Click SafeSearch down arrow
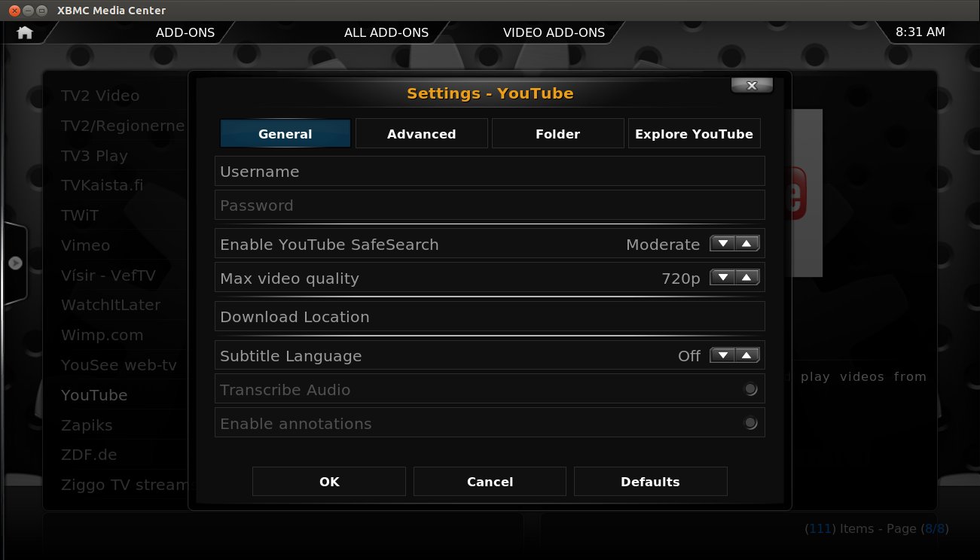Viewport: 980px width, 560px height. (723, 244)
